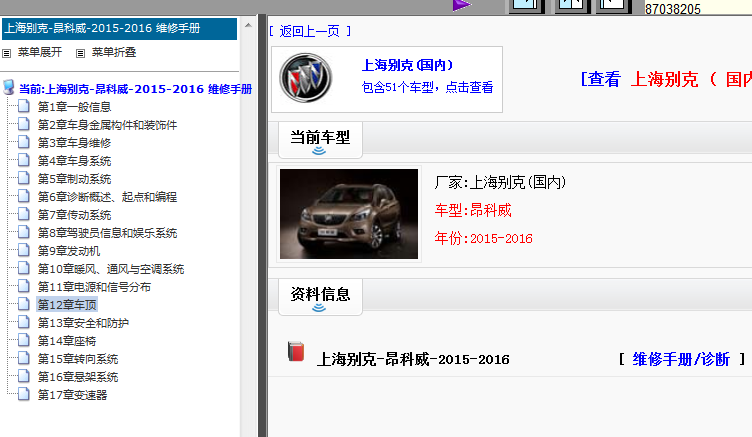Click the document icon for 第8章驾驶员信息和娱乐系统
Screen dimensions: 752x437
click(24, 232)
